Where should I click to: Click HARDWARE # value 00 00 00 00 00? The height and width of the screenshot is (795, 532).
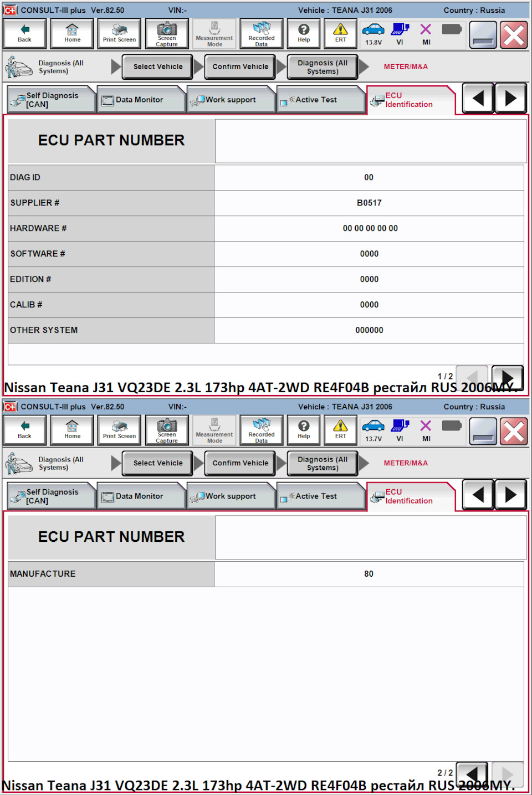coord(369,228)
